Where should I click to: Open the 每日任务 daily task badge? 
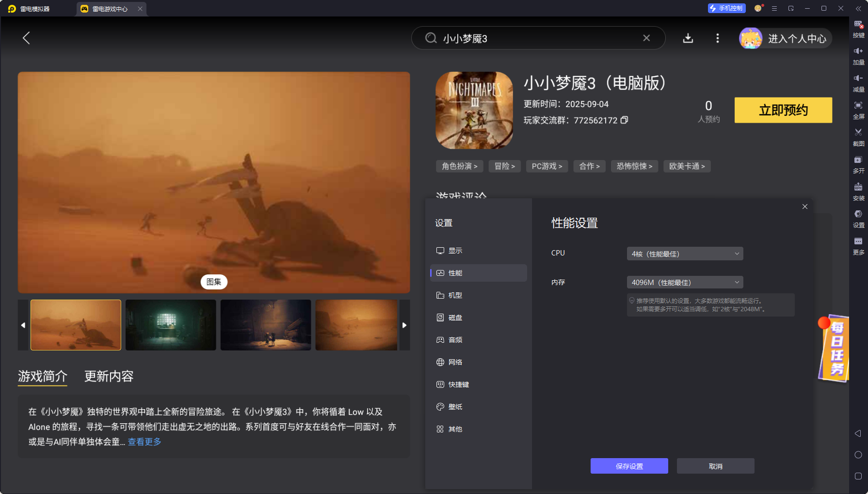[x=834, y=348]
